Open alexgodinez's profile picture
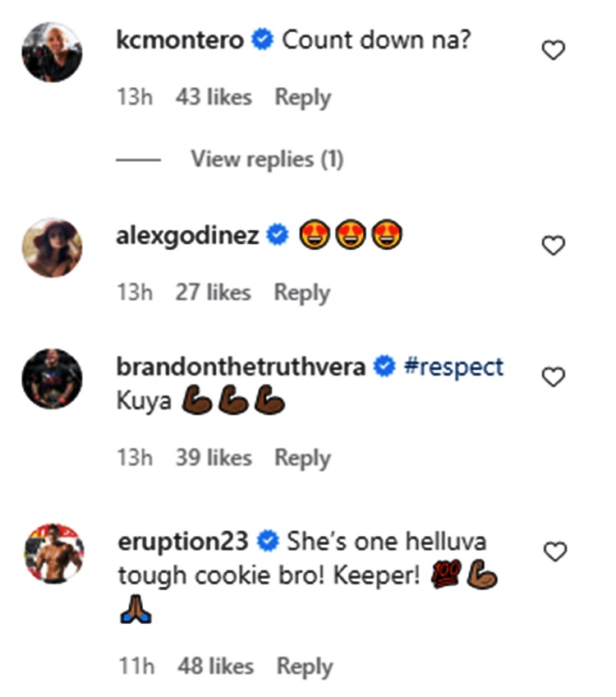The width and height of the screenshot is (616, 697). click(x=52, y=247)
